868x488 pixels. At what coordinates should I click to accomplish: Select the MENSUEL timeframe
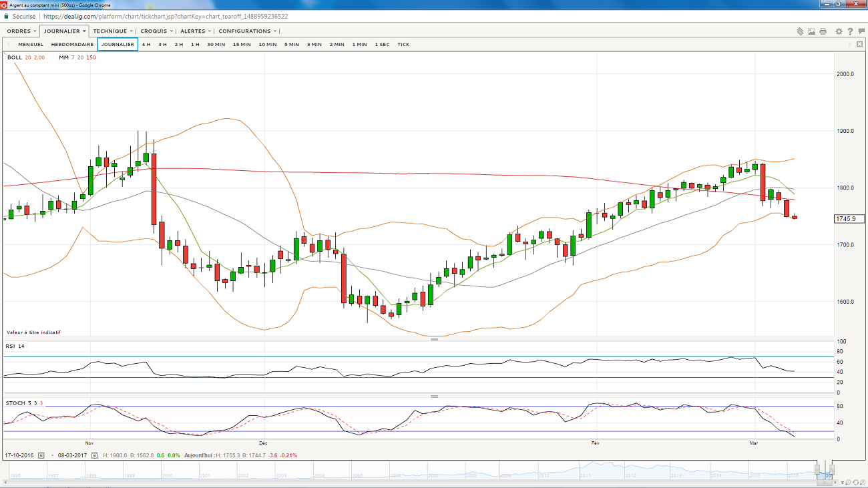31,45
